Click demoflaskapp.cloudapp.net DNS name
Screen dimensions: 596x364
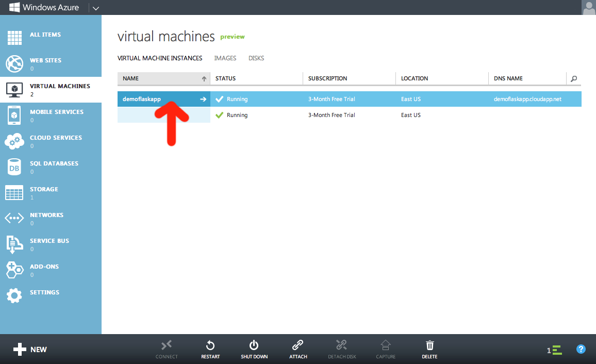click(527, 99)
